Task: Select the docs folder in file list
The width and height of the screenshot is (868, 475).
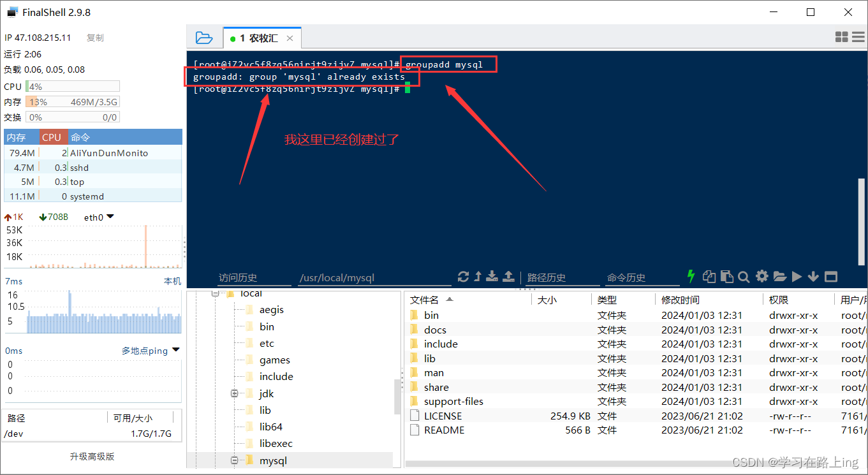Action: tap(435, 330)
